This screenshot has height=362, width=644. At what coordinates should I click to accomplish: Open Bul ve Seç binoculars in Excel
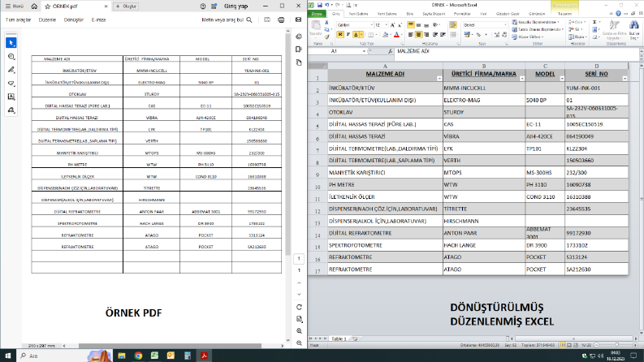pos(634,30)
